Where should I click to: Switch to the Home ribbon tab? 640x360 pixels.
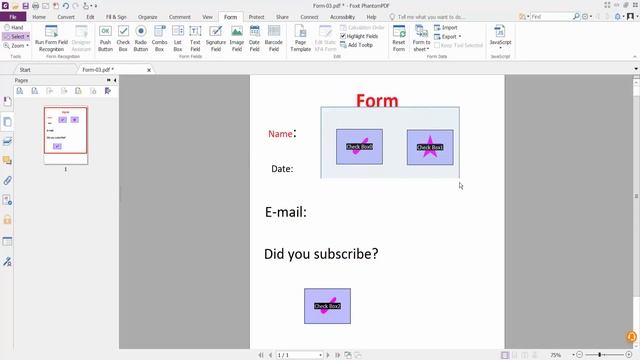point(39,17)
